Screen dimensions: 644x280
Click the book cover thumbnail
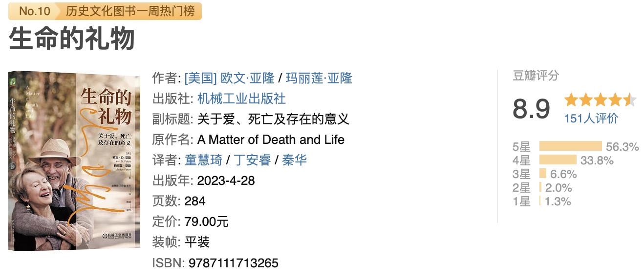tap(74, 160)
